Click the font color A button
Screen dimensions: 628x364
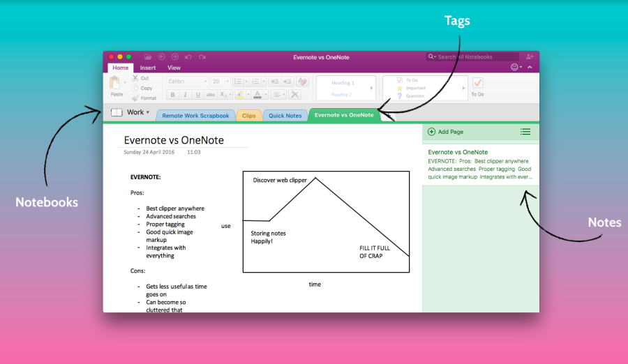coord(257,95)
